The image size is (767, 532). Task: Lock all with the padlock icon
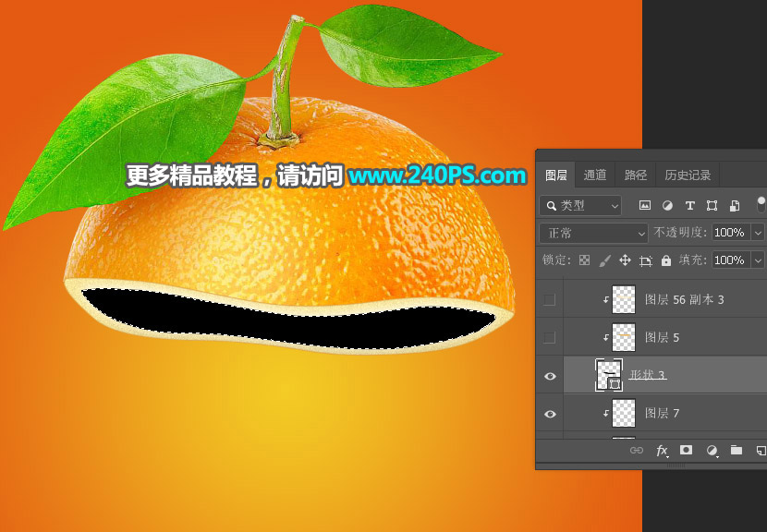click(665, 260)
